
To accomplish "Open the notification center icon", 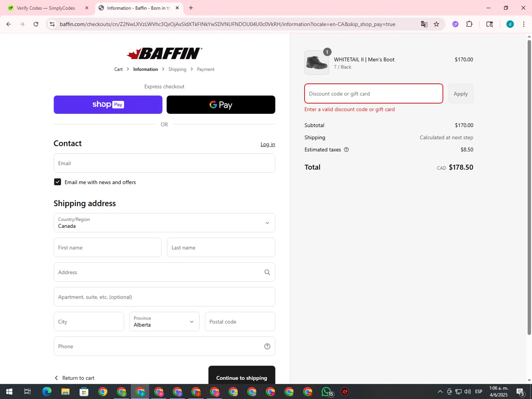I will (x=520, y=392).
